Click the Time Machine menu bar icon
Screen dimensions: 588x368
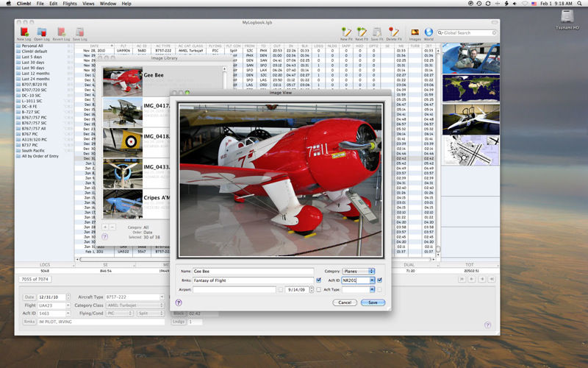(479, 4)
